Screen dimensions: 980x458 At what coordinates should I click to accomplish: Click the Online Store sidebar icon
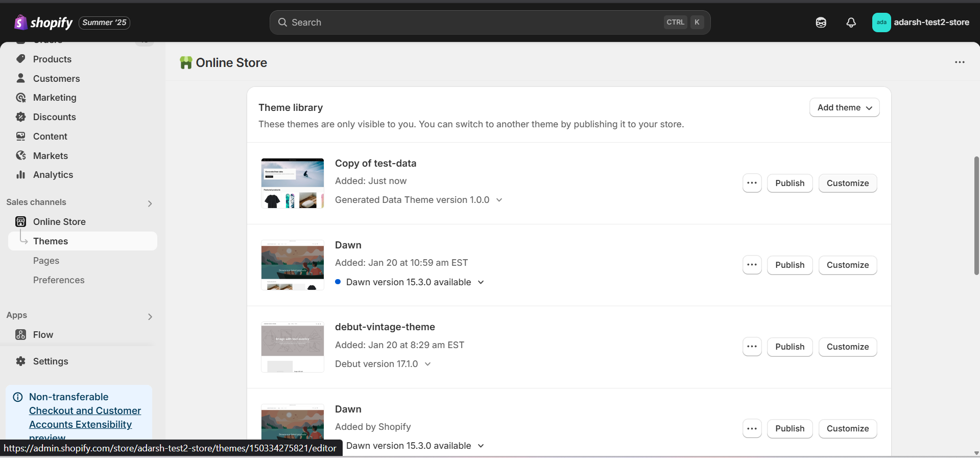(20, 221)
